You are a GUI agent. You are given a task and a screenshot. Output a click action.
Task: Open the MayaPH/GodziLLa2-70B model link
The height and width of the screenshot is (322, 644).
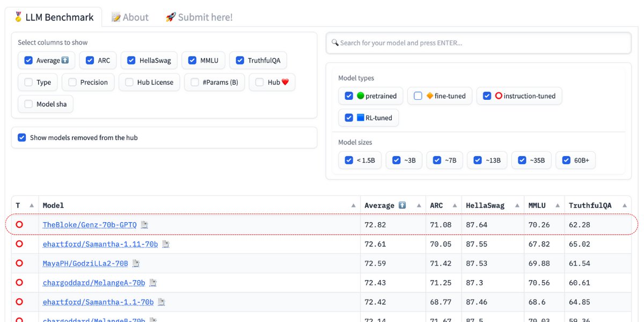coord(85,264)
